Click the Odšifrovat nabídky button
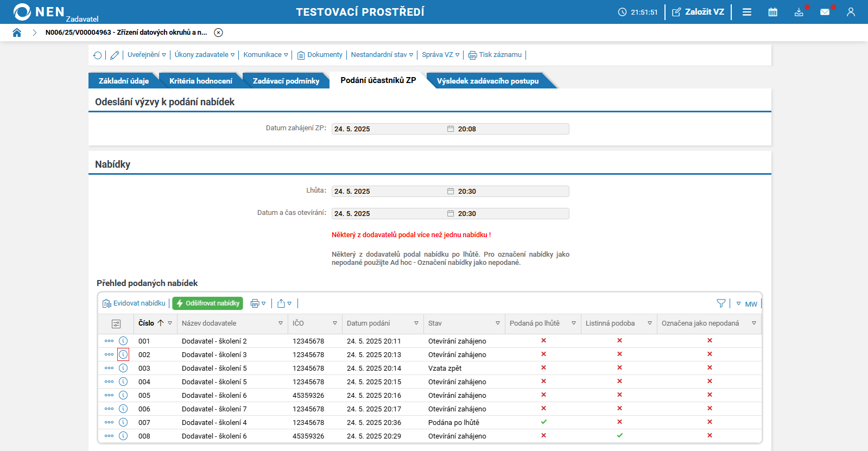The width and height of the screenshot is (868, 451). (x=207, y=303)
